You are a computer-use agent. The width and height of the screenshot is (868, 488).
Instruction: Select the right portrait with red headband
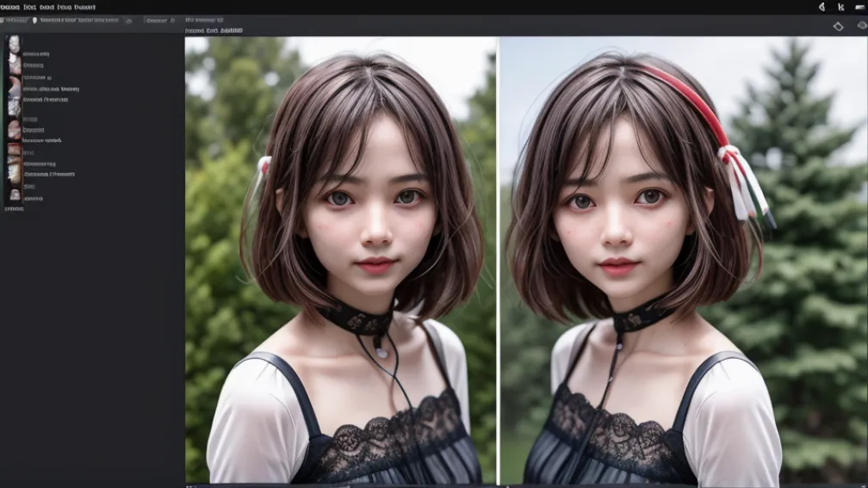coord(684,261)
